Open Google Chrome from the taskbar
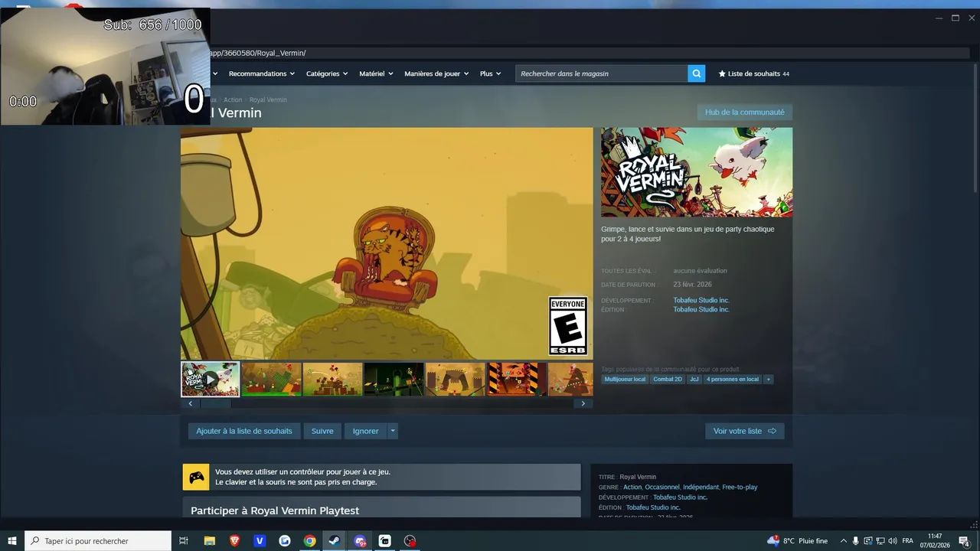Image resolution: width=980 pixels, height=551 pixels. tap(309, 541)
